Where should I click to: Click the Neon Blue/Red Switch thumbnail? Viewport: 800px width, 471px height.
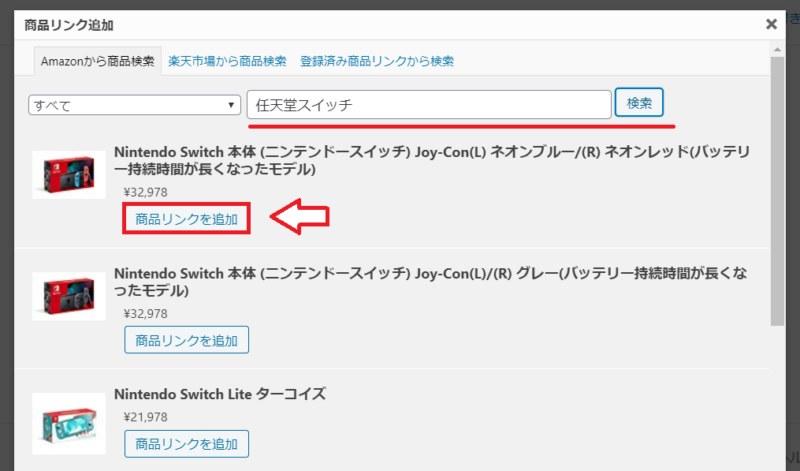point(69,175)
